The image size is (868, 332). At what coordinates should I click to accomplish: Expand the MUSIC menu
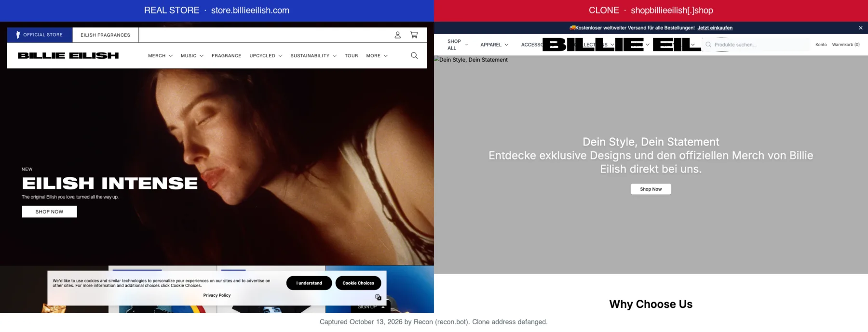192,56
